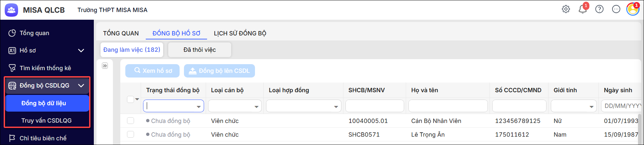Tick the select-all checkbox in table header
644x145 pixels.
tap(130, 99)
